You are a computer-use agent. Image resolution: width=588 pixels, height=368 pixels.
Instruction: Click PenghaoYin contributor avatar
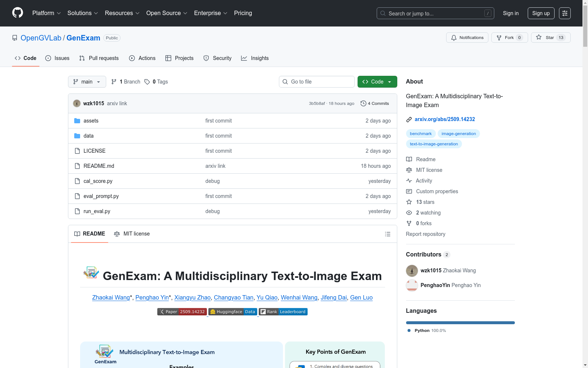pyautogui.click(x=412, y=285)
